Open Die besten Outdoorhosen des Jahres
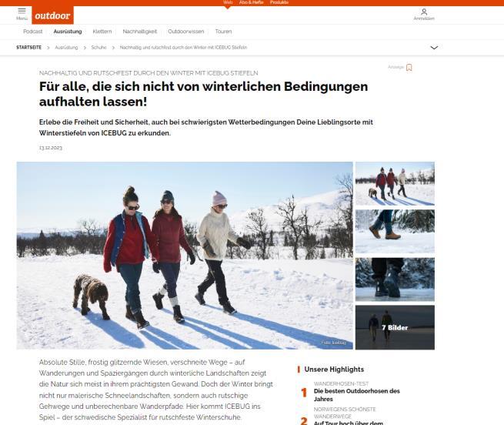504x425 pixels. pos(357,395)
